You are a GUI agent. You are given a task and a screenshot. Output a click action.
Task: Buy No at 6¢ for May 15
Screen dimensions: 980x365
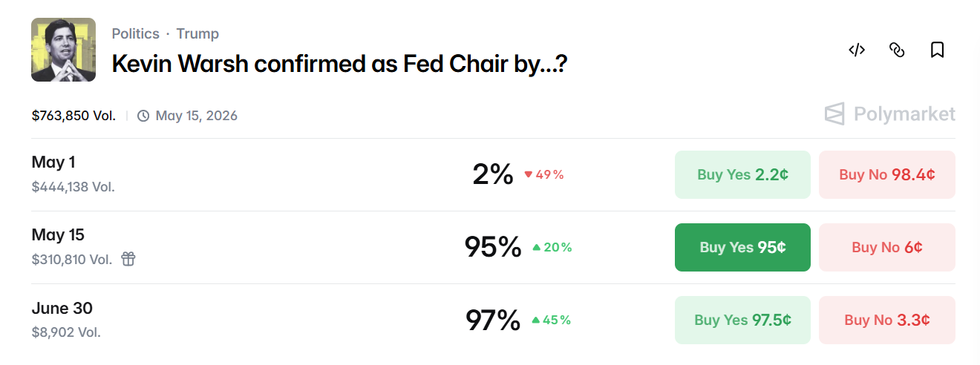886,248
